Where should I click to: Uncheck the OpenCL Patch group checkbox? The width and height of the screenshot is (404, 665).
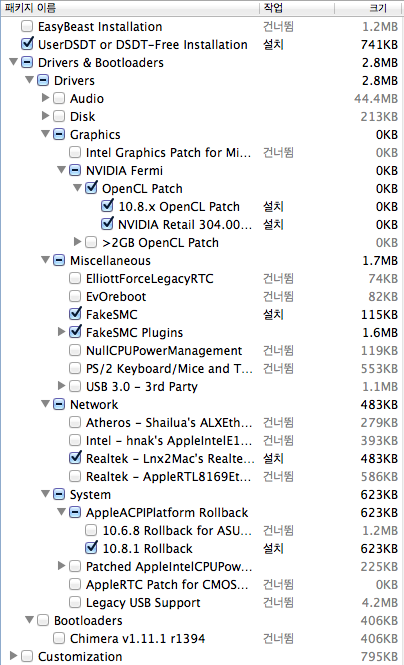pyautogui.click(x=91, y=188)
